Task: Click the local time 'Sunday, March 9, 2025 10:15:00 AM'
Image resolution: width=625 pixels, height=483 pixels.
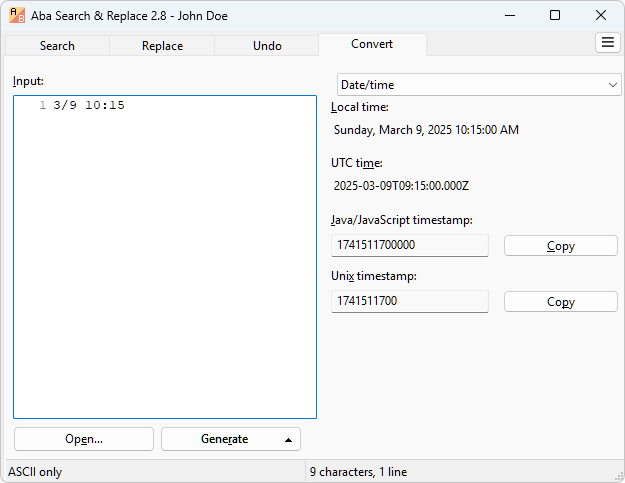Action: coord(426,130)
